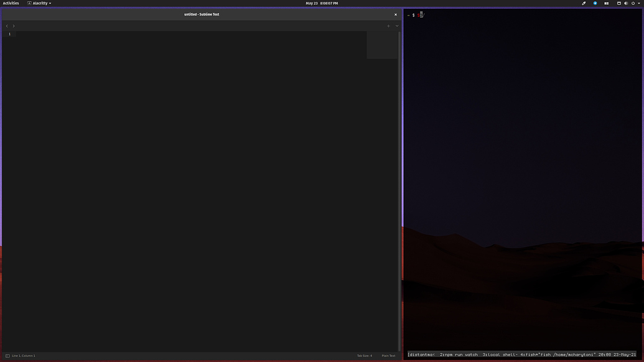644x362 pixels.
Task: Select tmux window "4:fish*"
Action: pos(530,355)
